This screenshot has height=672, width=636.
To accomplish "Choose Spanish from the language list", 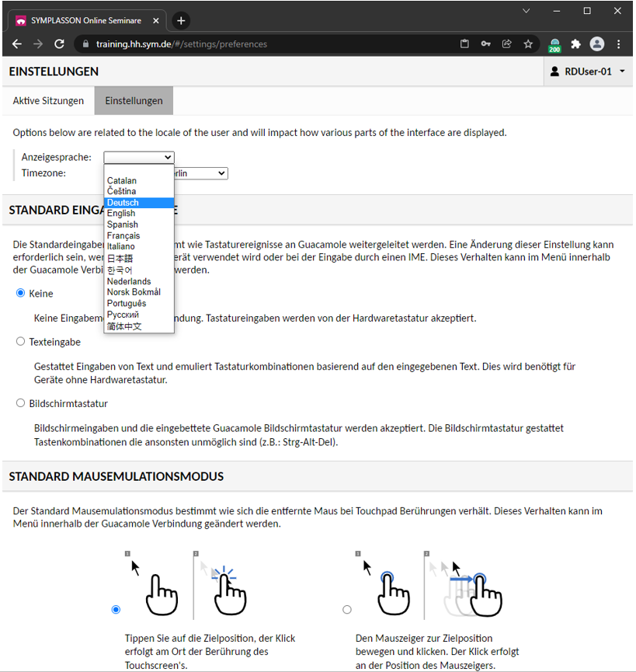I will tap(139, 225).
